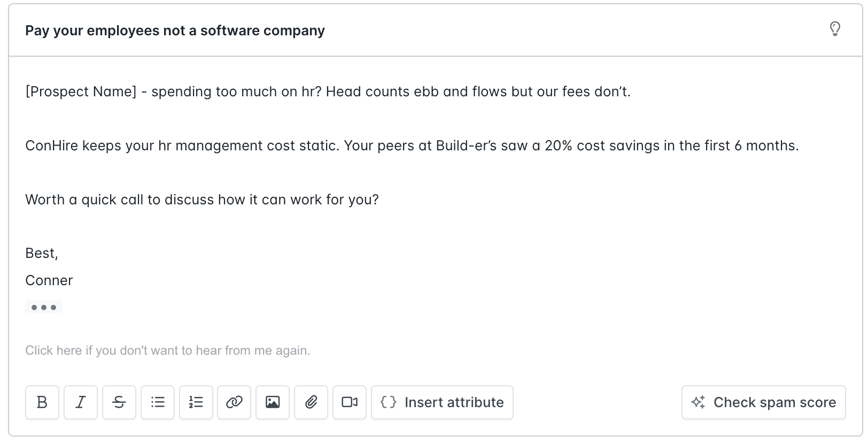Screen dimensions: 868x443
Task: Add a hyperlink with the link icon
Action: coord(235,402)
